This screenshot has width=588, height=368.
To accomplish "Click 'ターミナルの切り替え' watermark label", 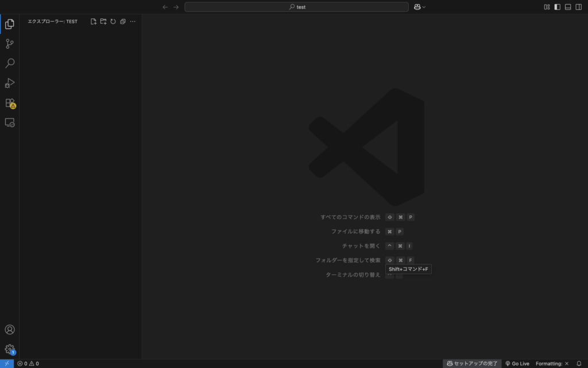I will [x=353, y=274].
